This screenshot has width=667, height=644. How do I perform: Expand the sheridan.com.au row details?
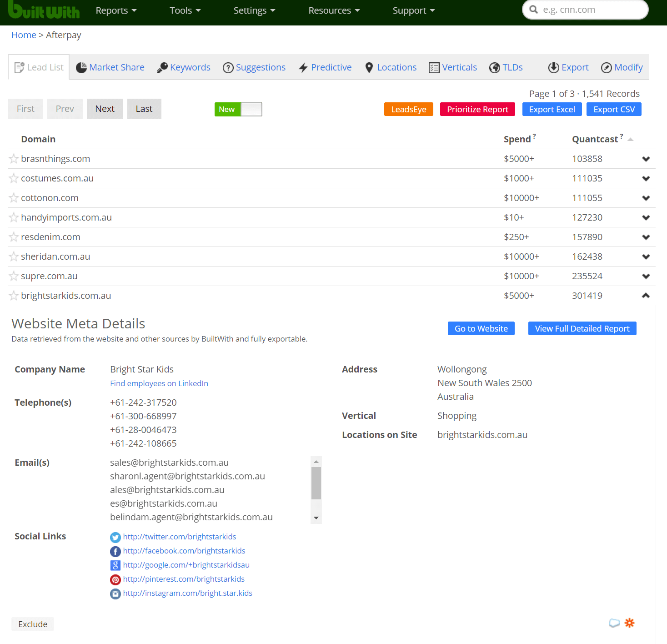[646, 257]
